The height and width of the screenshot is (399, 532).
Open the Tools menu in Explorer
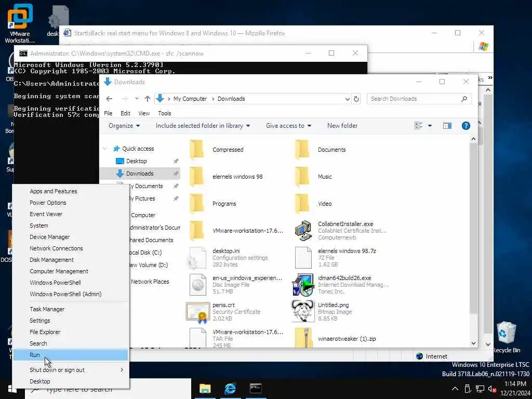[165, 113]
